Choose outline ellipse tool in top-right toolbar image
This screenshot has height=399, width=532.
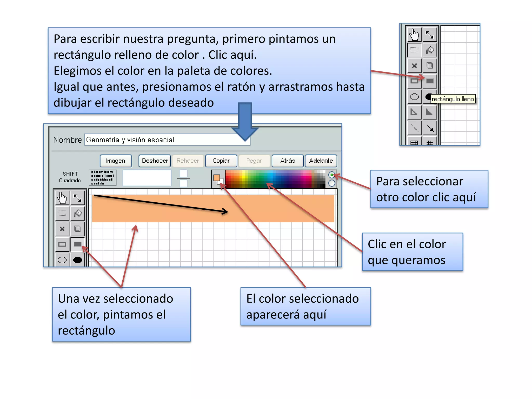pyautogui.click(x=414, y=97)
